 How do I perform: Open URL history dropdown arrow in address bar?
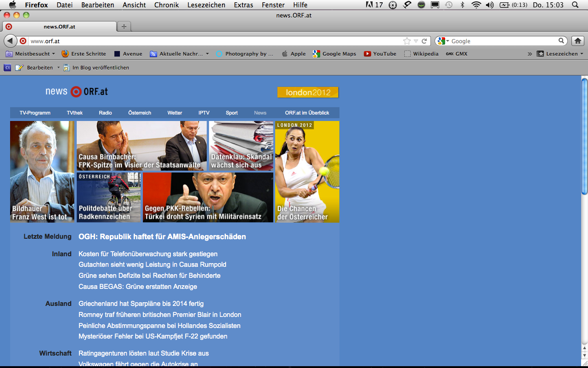(x=416, y=41)
